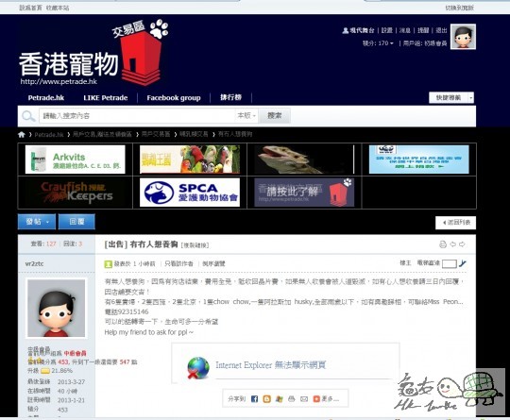Open 消息 messages link

pos(405,30)
